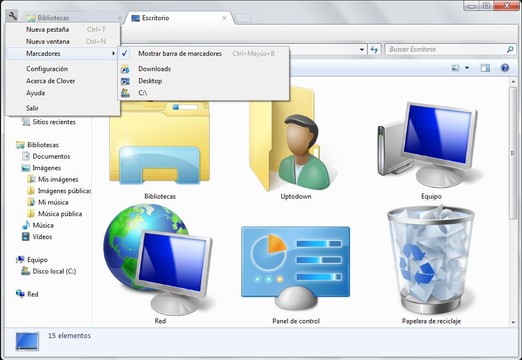The image size is (522, 360).
Task: Click the Sitios recientes icon
Action: pos(26,122)
